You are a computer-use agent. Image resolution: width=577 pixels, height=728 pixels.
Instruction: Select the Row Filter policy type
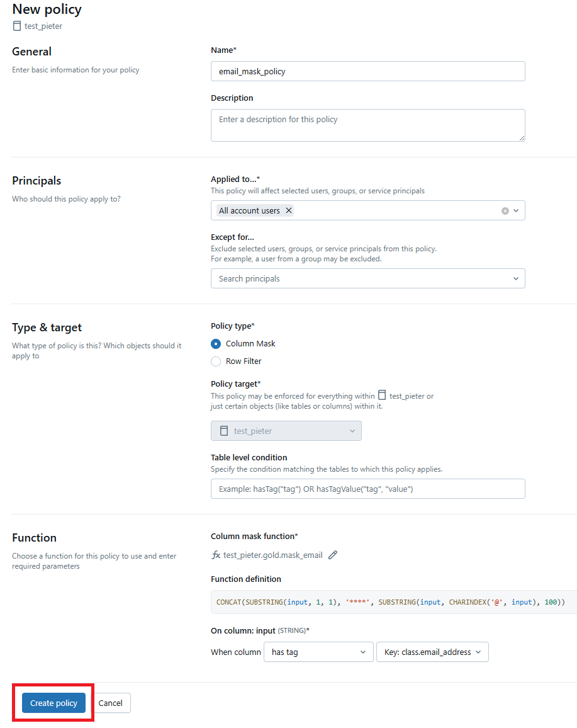pos(216,361)
